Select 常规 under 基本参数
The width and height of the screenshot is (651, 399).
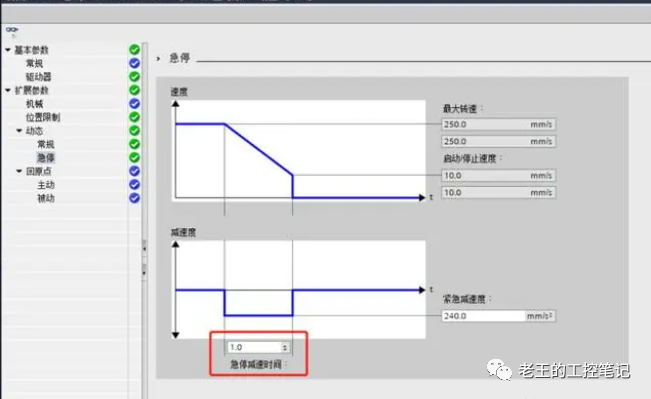pyautogui.click(x=34, y=64)
